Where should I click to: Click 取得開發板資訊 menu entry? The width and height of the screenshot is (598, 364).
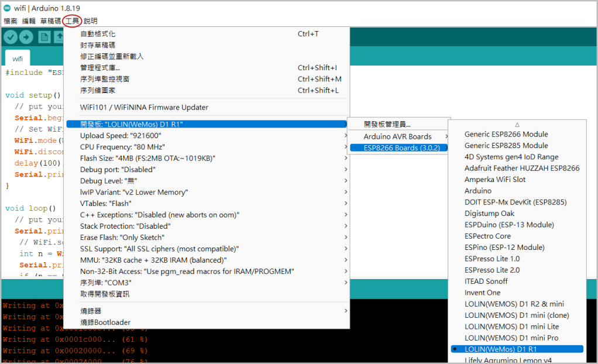pos(105,294)
